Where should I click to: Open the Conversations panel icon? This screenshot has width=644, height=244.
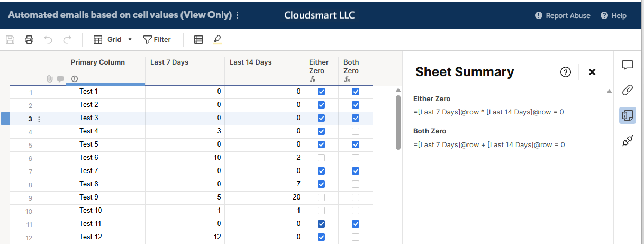(x=628, y=65)
